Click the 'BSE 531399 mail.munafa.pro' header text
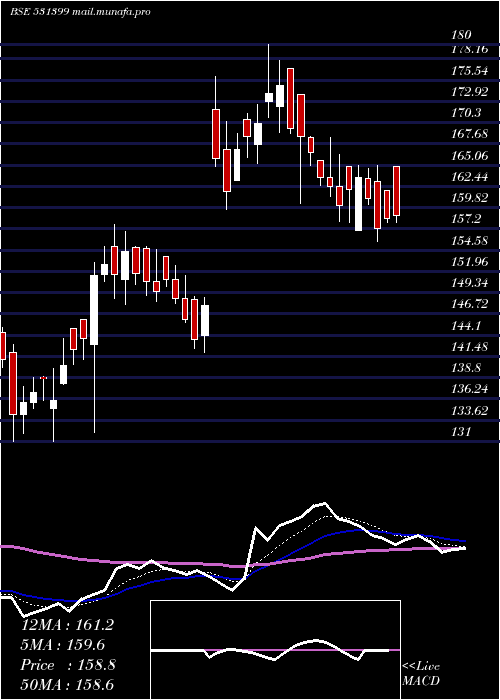Screen dimensions: 500x700 pos(80,12)
